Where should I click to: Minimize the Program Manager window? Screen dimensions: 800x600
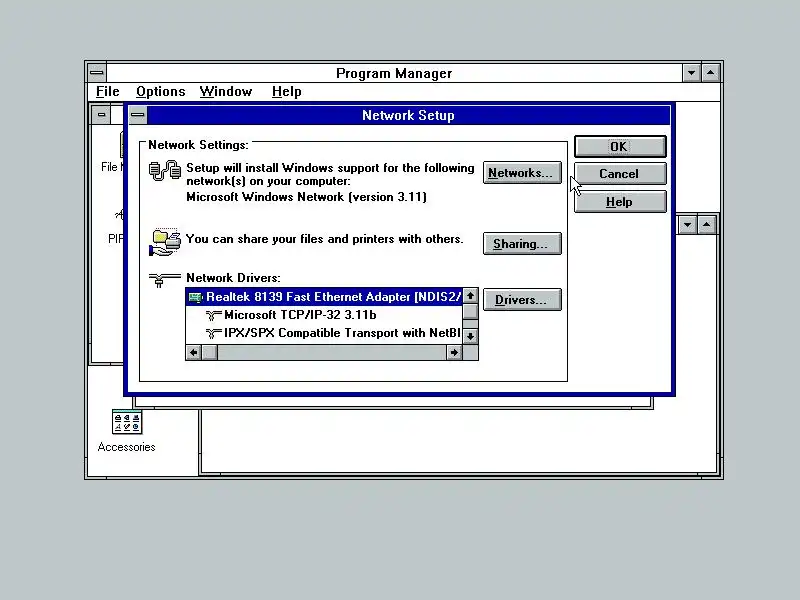coord(691,73)
